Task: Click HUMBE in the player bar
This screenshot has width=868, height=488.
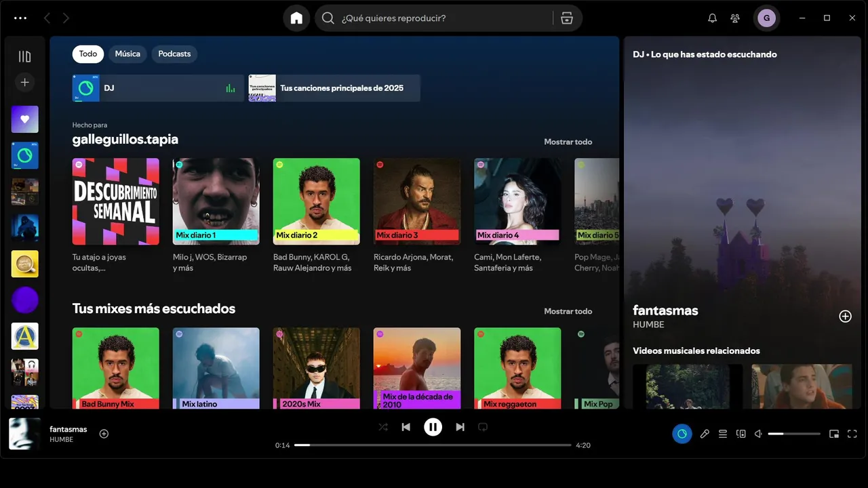Action: pos(61,440)
